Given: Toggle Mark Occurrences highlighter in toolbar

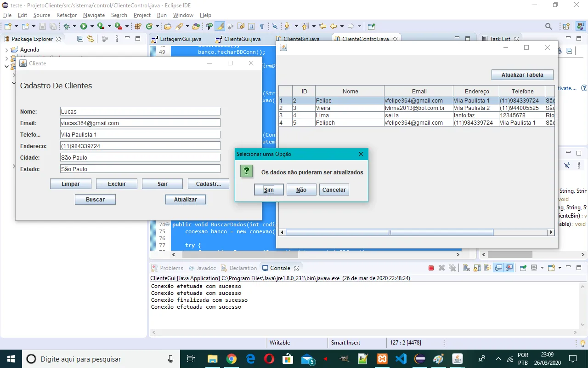Looking at the screenshot, I should point(220,27).
